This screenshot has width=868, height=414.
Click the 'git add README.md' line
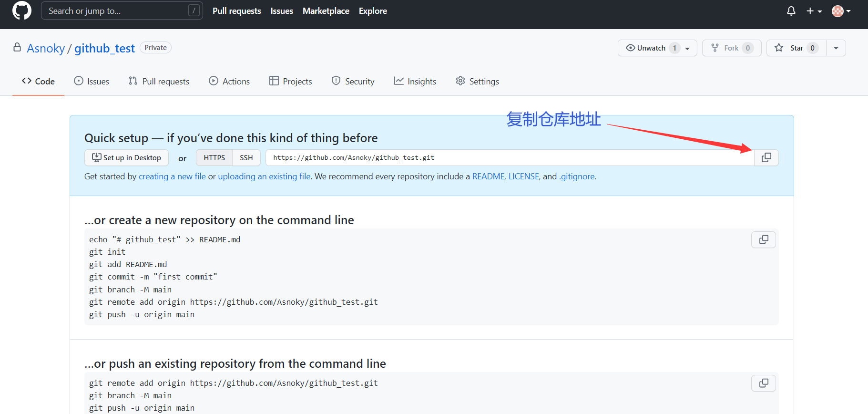[128, 264]
